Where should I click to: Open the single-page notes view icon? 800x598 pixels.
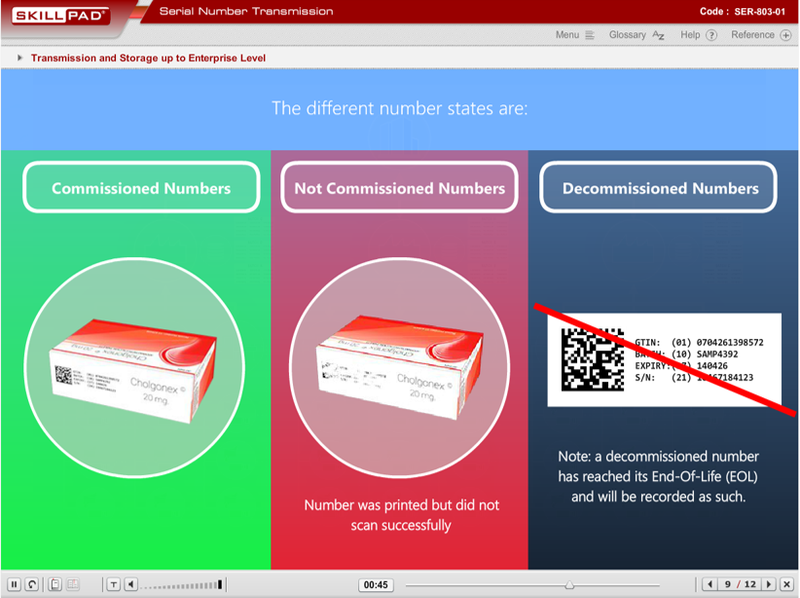click(x=55, y=584)
